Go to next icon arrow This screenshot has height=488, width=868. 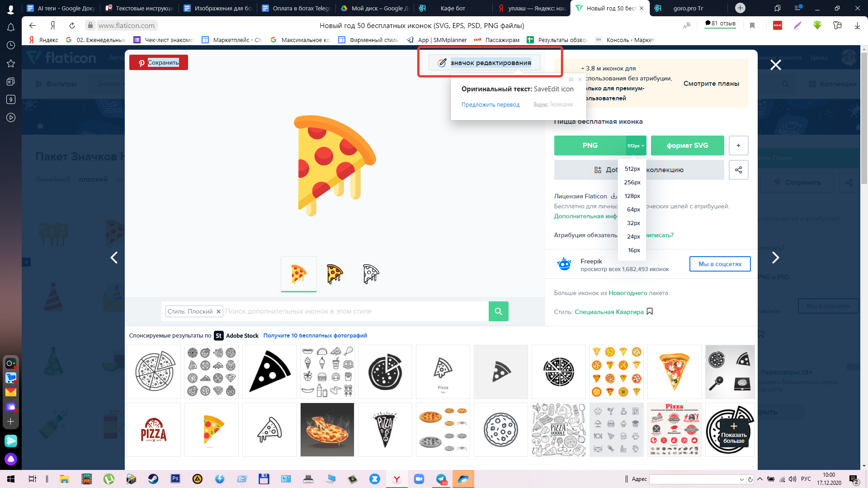[x=775, y=258]
